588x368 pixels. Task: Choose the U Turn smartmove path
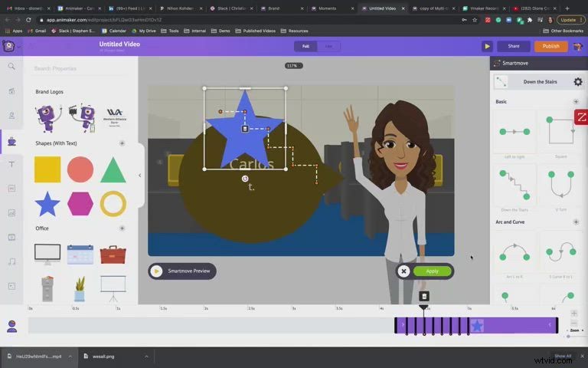point(561,186)
